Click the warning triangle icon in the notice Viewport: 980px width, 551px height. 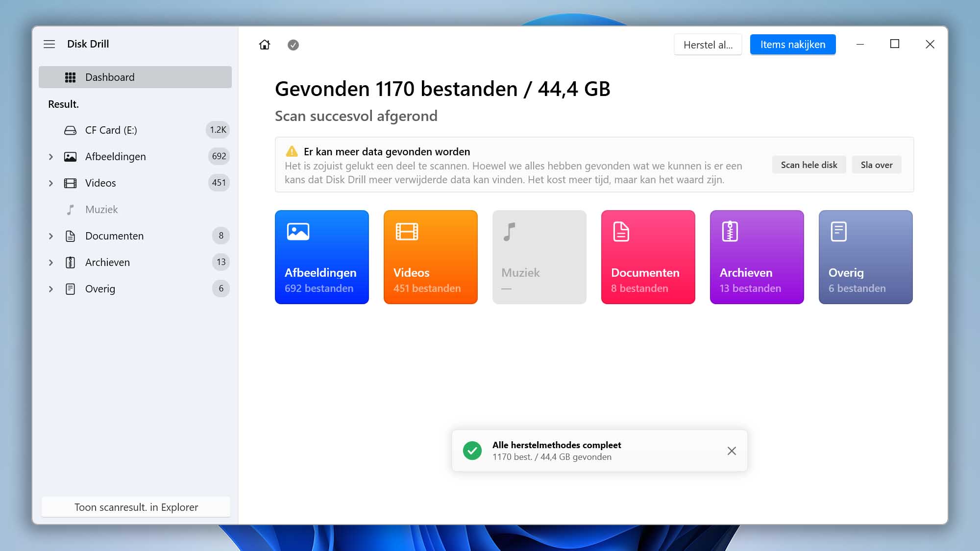click(292, 151)
